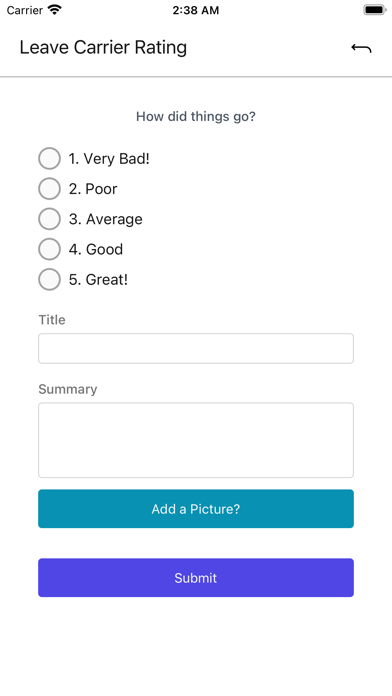This screenshot has width=392, height=696.
Task: Click the 'Leave Carrier Rating' header title
Action: point(103,47)
